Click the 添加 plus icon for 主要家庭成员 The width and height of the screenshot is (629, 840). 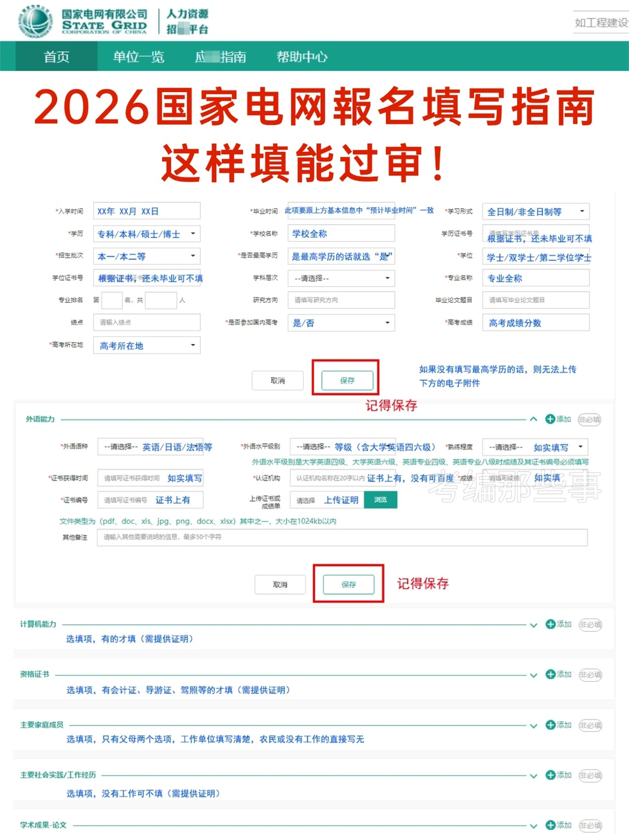tap(550, 725)
